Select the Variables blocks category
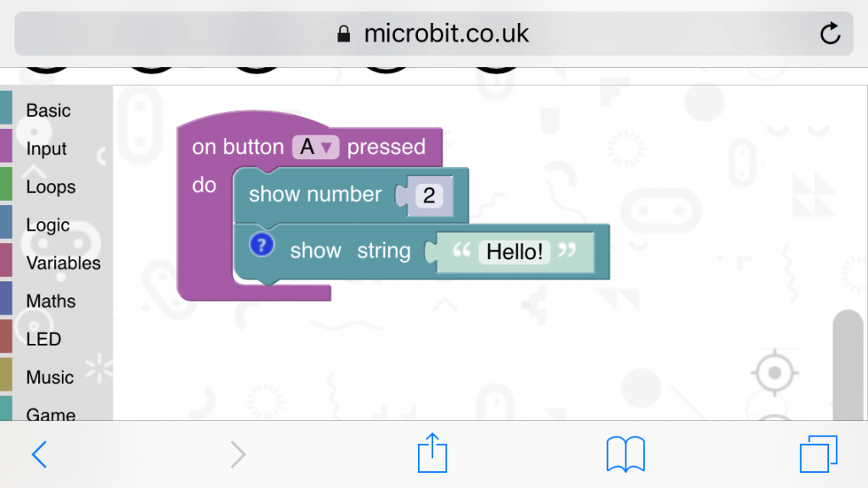 63,263
